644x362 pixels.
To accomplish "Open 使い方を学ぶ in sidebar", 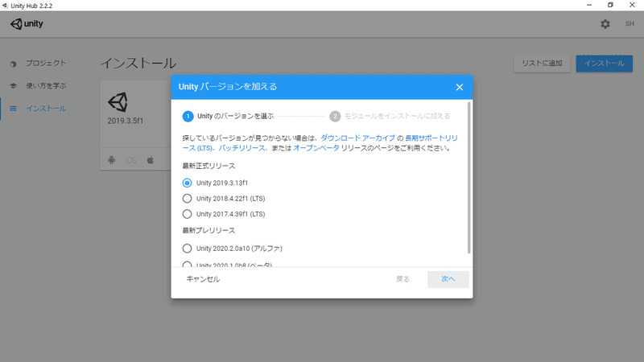I will pos(46,86).
